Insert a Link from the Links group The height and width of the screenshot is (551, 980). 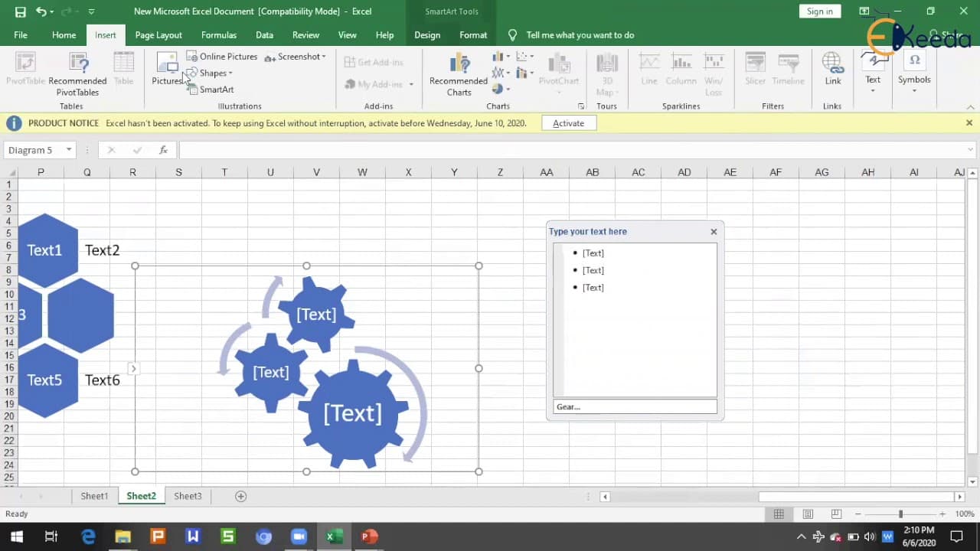tap(833, 69)
